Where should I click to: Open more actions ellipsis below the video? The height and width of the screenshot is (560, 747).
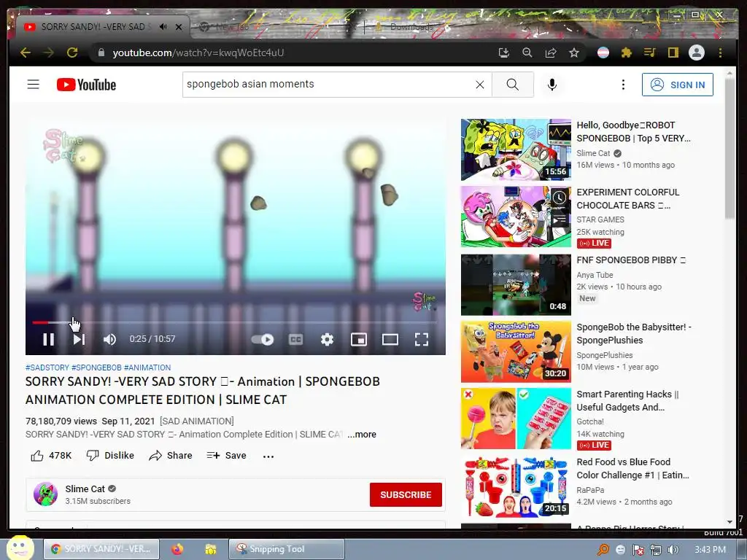pyautogui.click(x=268, y=456)
